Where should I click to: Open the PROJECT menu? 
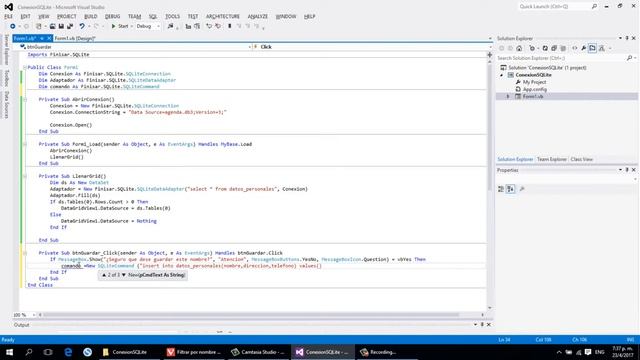67,16
